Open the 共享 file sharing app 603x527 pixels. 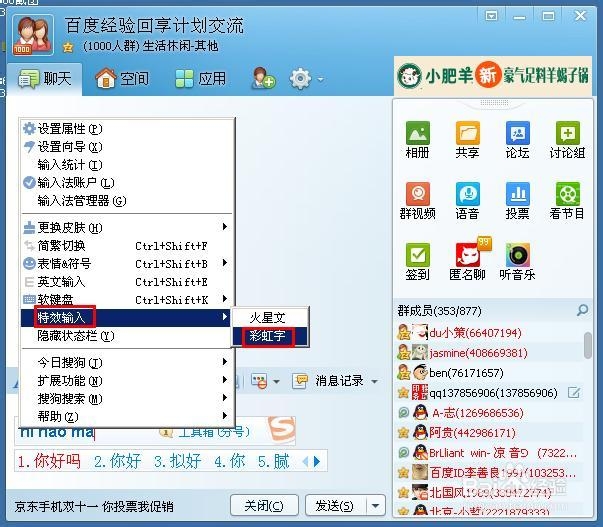pyautogui.click(x=467, y=140)
